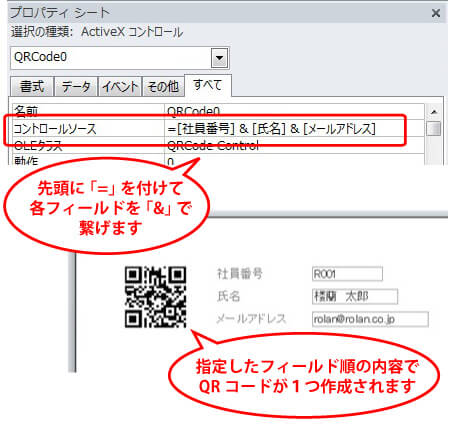
Task: Select the コントロールソース property label
Action: (55, 129)
